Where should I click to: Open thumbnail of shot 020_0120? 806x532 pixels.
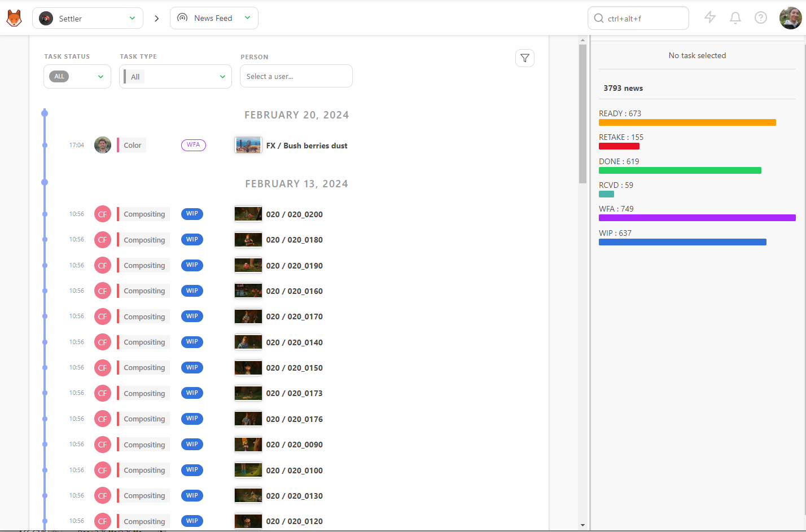pyautogui.click(x=248, y=521)
